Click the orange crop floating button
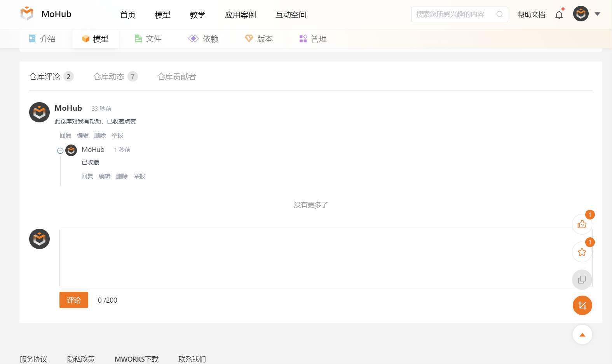 582,305
